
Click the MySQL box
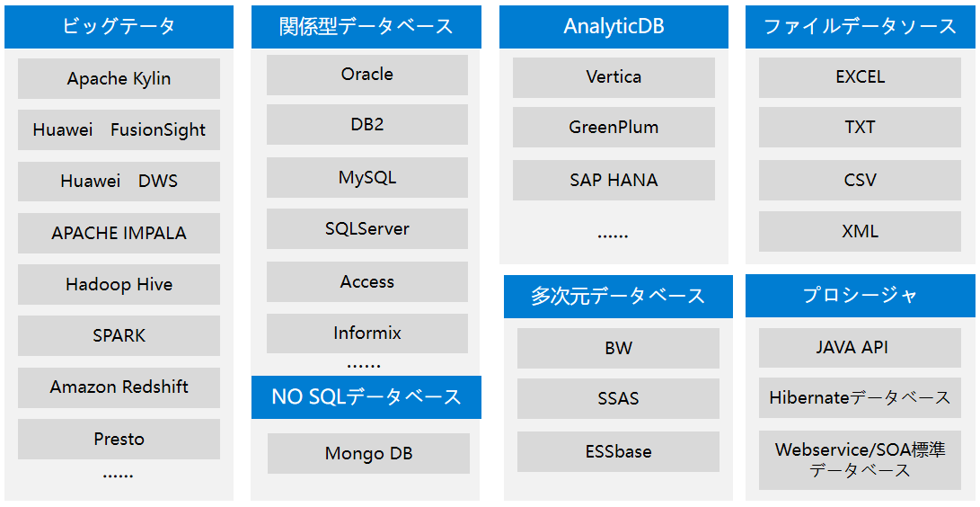coord(366,178)
